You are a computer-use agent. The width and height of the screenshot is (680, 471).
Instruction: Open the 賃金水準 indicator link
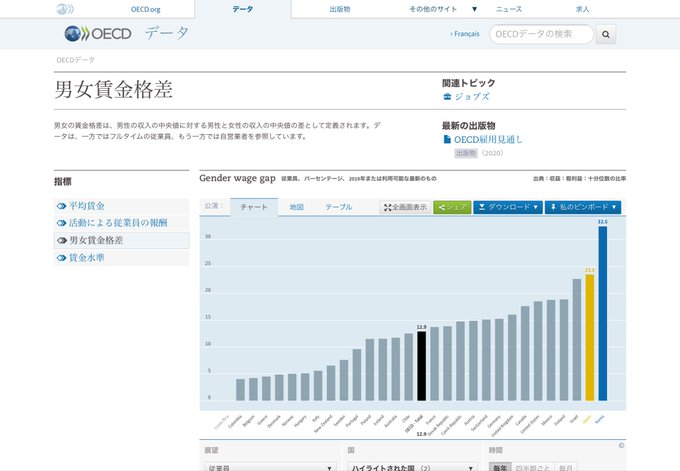[87, 258]
